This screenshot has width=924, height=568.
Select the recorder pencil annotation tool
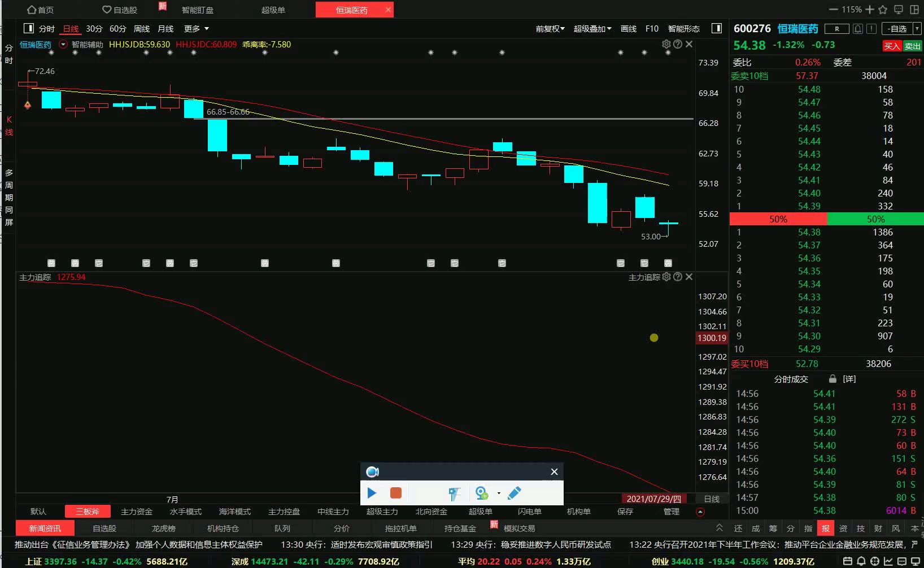coord(515,493)
